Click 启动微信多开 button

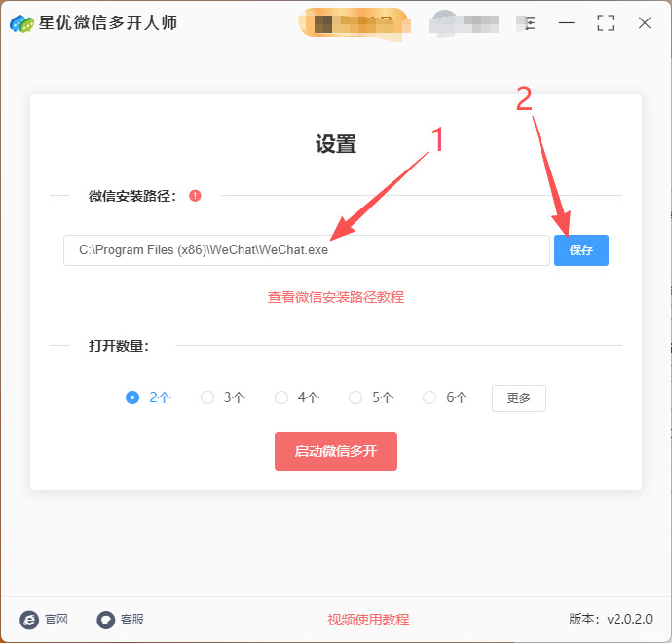(x=336, y=451)
